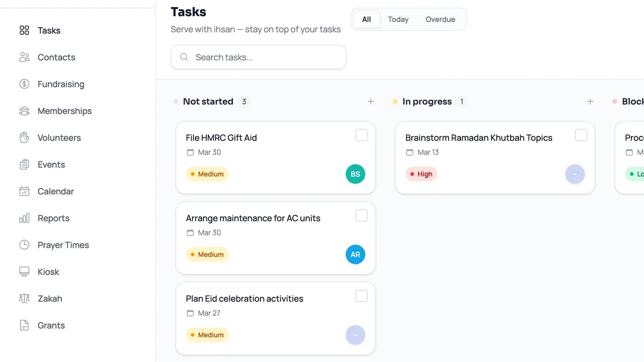This screenshot has height=362, width=644.
Task: Open the Kiosk screen icon
Action: tap(24, 271)
